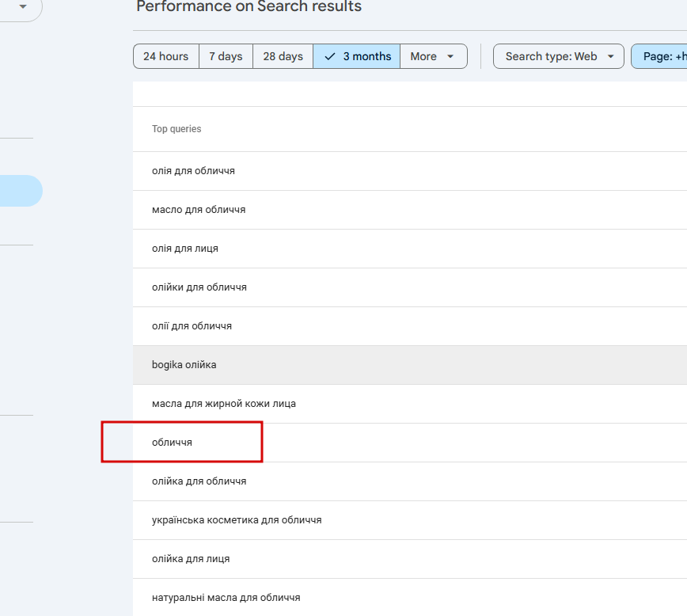
Task: Open the 'натуральні масла для обличчя' row
Action: pos(226,598)
